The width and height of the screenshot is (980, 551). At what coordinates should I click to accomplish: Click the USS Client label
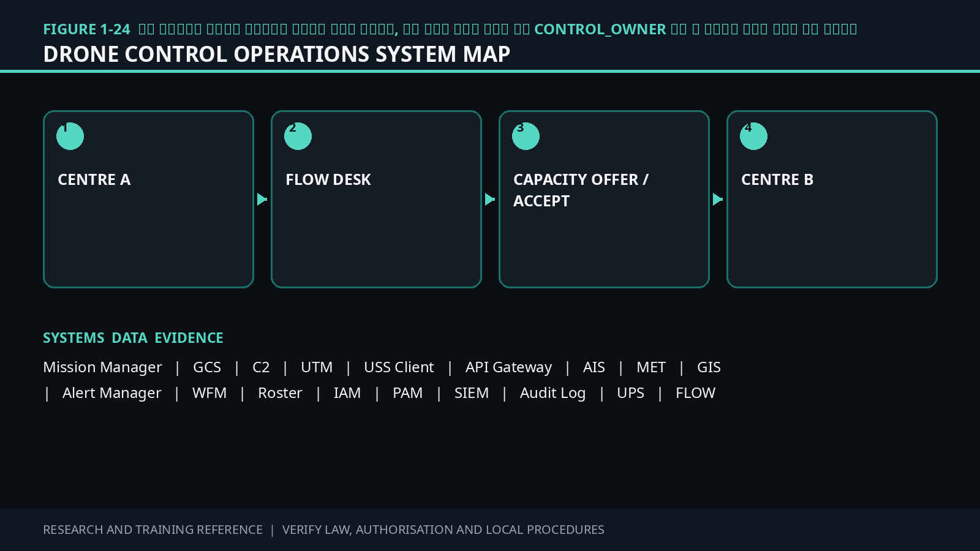pos(399,367)
